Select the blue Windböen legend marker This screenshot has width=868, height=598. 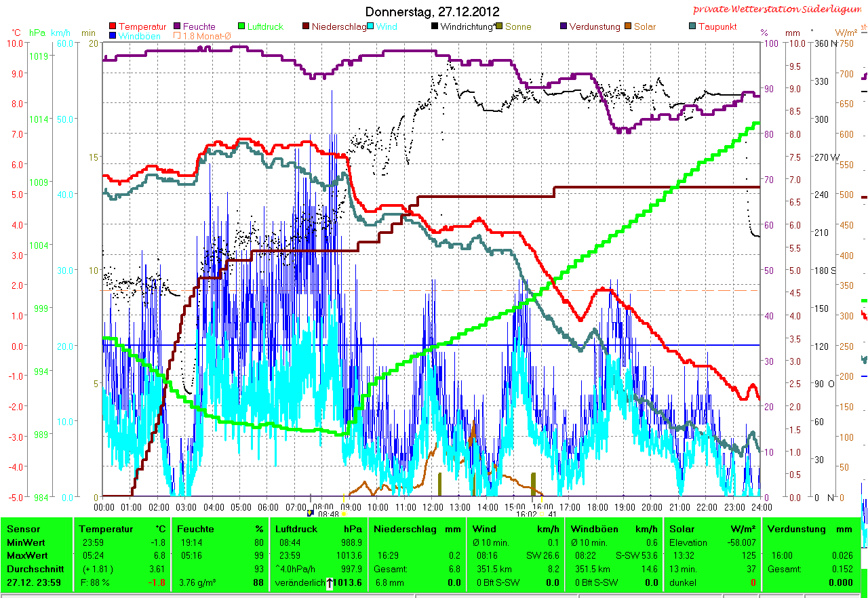(113, 35)
